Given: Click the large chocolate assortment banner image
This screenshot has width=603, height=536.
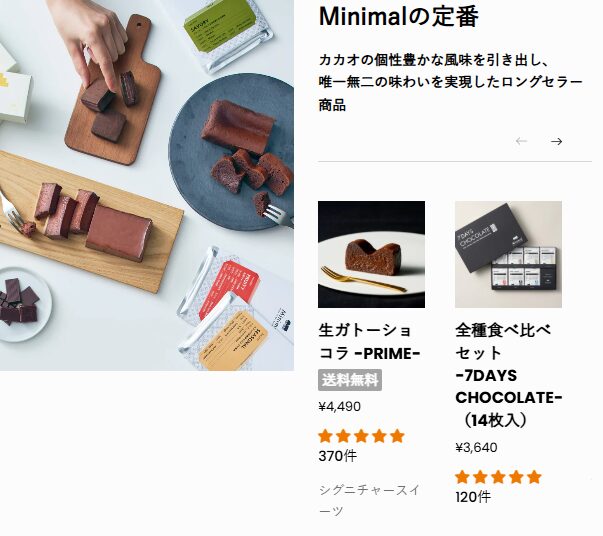Looking at the screenshot, I should [147, 185].
